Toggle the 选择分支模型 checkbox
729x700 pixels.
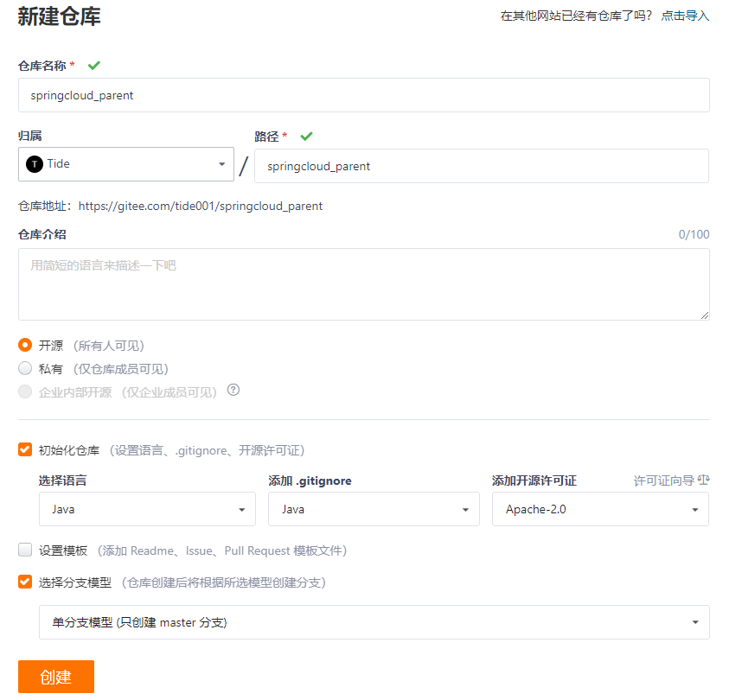coord(25,582)
